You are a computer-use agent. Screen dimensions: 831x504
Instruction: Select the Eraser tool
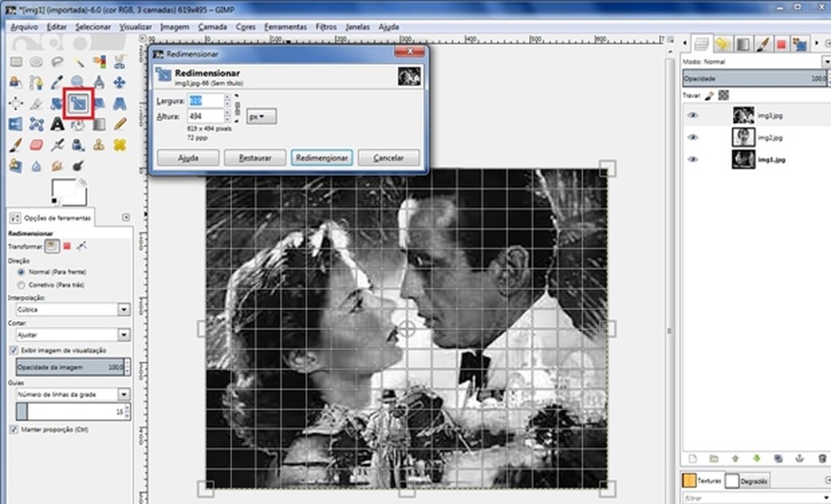(x=36, y=144)
